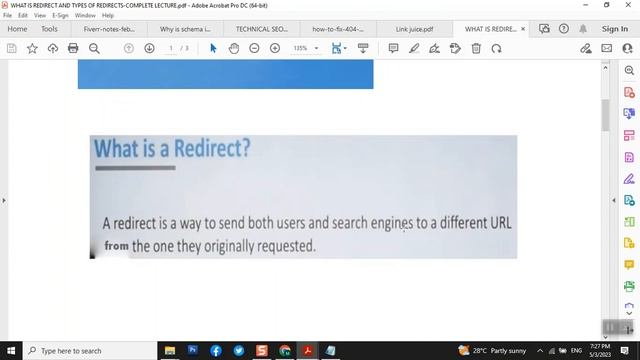Click the upload to cloud icon
The height and width of the screenshot is (360, 640).
point(53,49)
